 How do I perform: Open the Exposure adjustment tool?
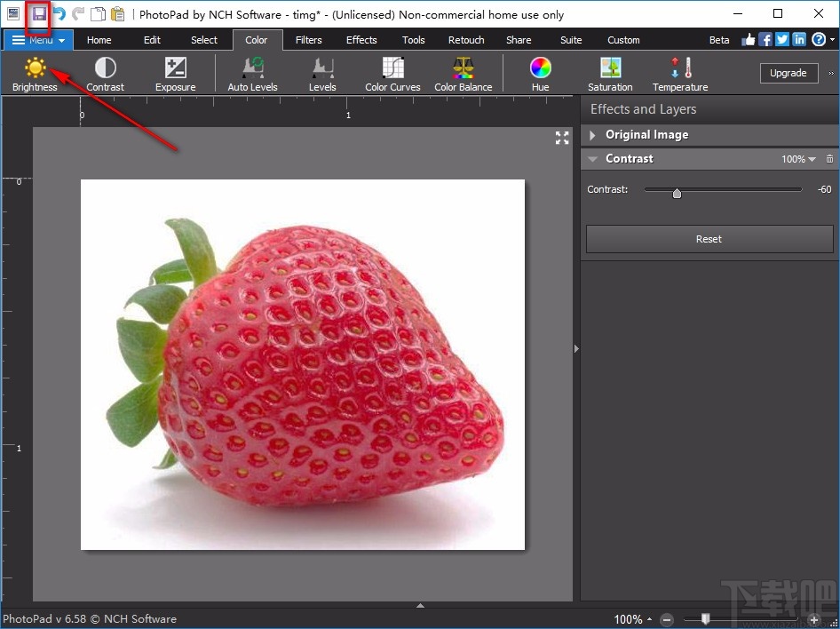click(175, 74)
